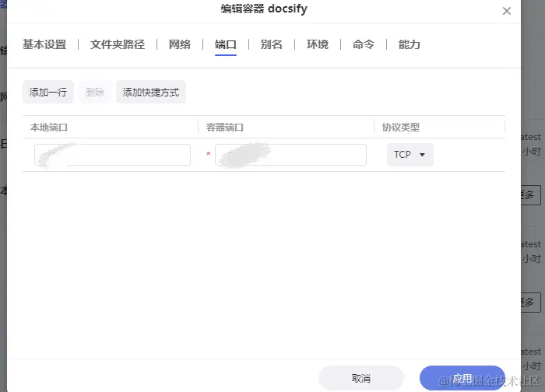Click 应用 to apply changes
545x392 pixels.
462,378
